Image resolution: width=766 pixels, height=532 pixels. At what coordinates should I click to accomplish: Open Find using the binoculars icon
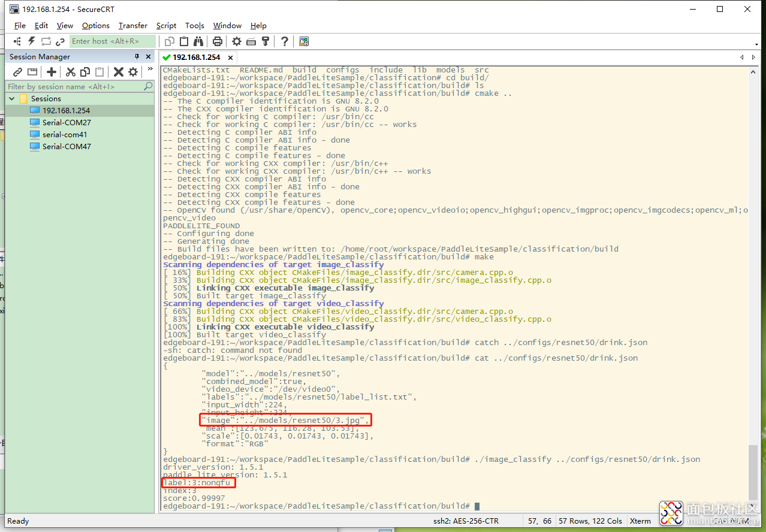[198, 41]
